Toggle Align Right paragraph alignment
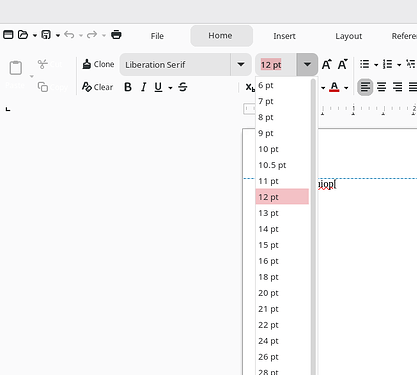 pyautogui.click(x=397, y=87)
